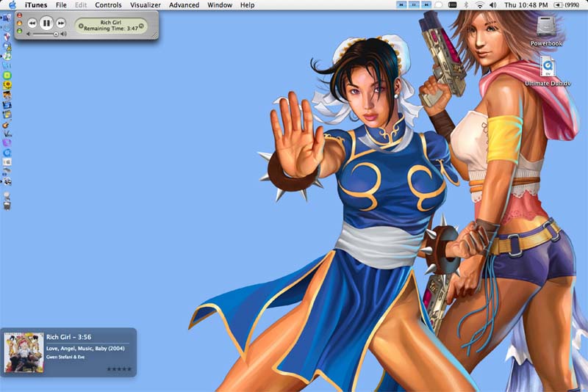
Task: Open QuickTime Player from the Dock
Action: click(7, 153)
